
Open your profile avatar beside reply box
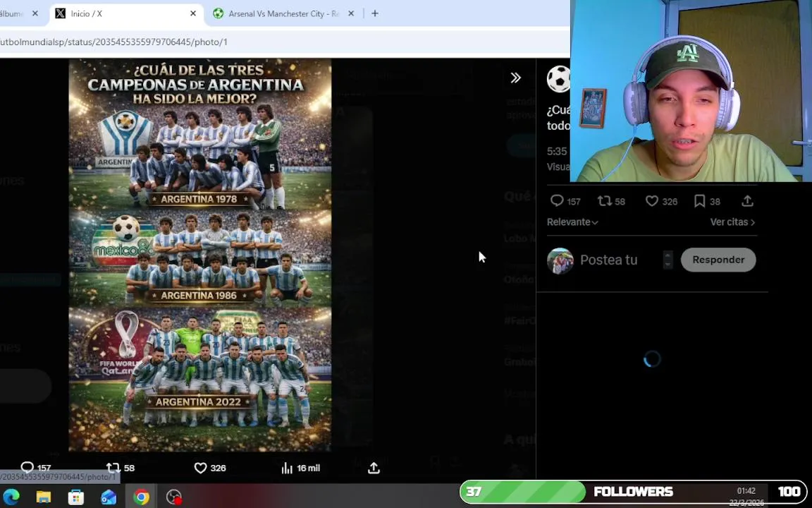pos(560,260)
